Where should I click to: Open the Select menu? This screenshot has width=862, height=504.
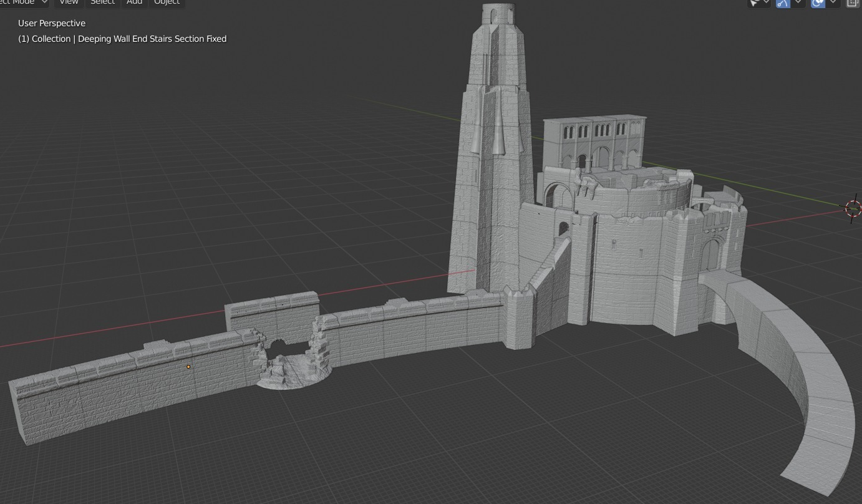coord(102,2)
